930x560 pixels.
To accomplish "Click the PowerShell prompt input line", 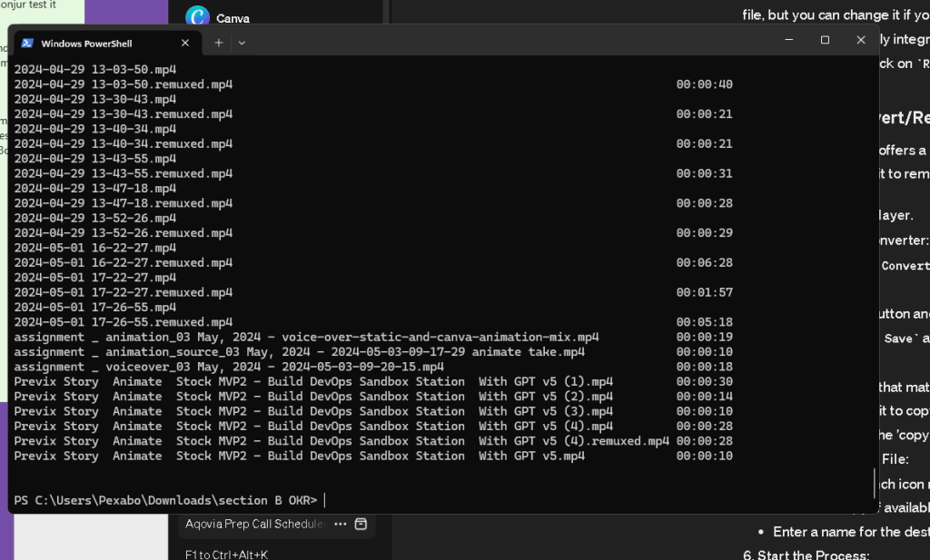I will (169, 500).
